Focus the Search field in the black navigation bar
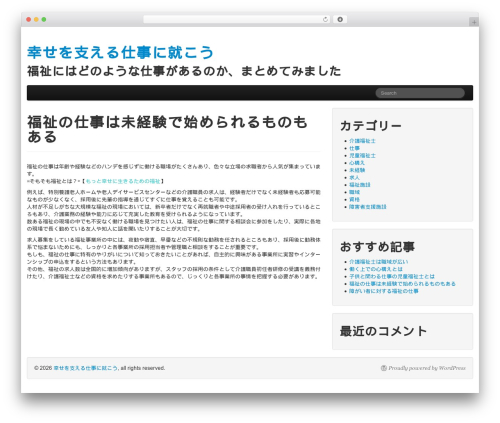Screen dimensions: 500x423 pos(420,93)
